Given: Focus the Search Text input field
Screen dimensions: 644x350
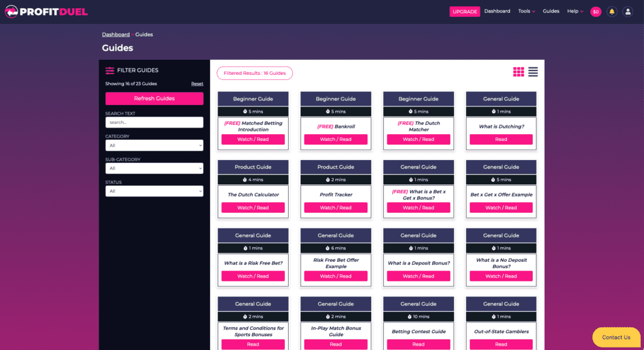Looking at the screenshot, I should (x=154, y=122).
